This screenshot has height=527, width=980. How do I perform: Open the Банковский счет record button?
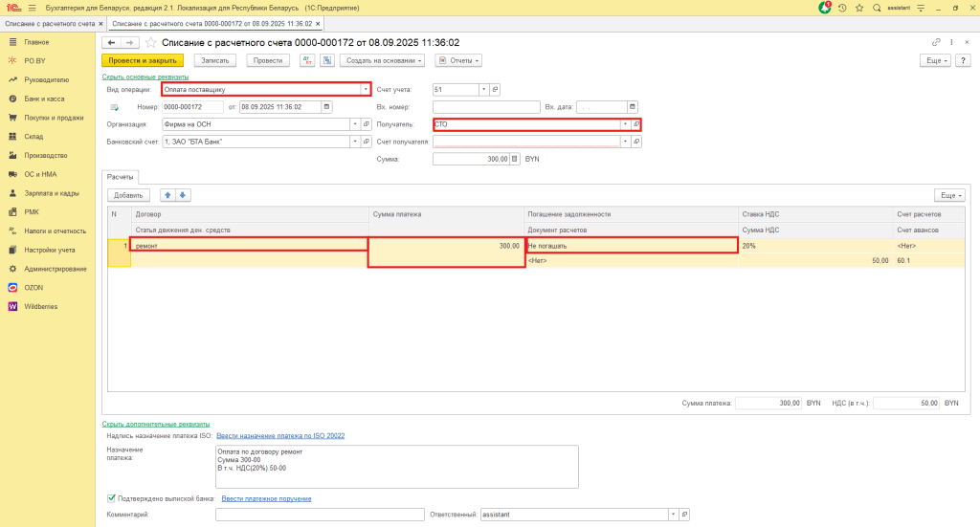[367, 142]
